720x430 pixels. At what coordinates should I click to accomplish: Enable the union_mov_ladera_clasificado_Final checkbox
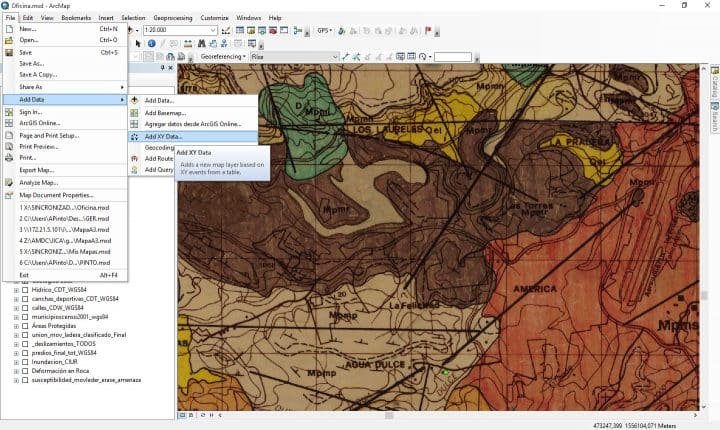click(x=25, y=335)
